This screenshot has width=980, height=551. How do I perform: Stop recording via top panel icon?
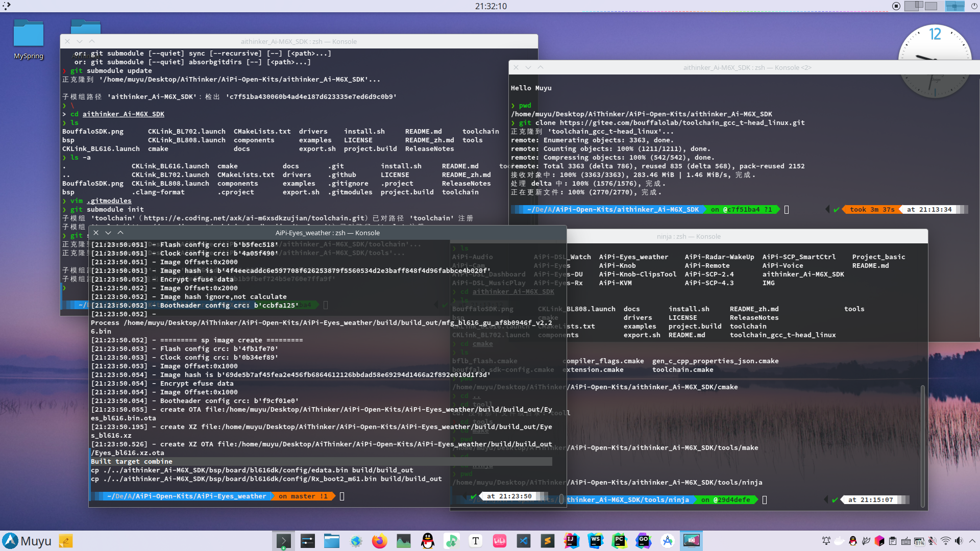point(896,6)
